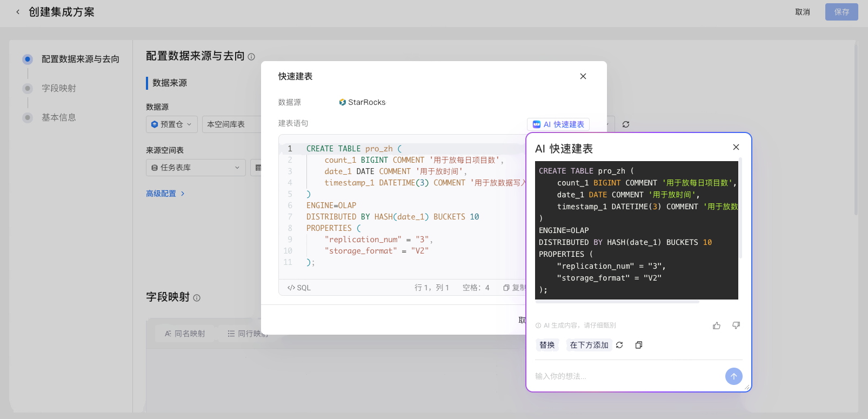This screenshot has width=868, height=419.
Task: Regenerate the AI result with refresh icon
Action: (x=619, y=345)
